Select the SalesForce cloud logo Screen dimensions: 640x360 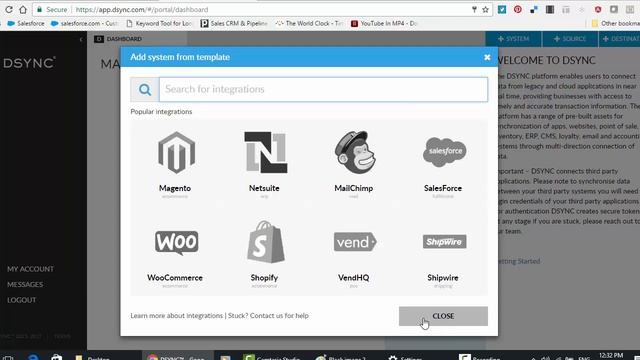pos(444,152)
